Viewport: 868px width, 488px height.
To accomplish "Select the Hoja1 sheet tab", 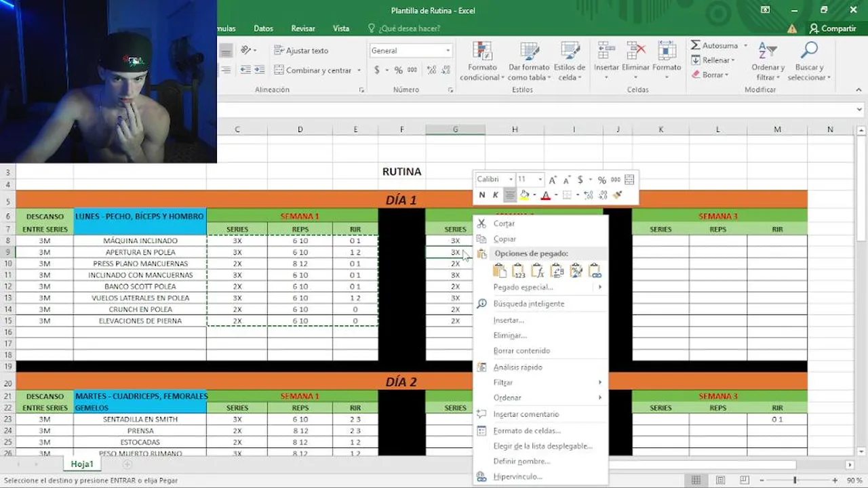I will tap(82, 464).
